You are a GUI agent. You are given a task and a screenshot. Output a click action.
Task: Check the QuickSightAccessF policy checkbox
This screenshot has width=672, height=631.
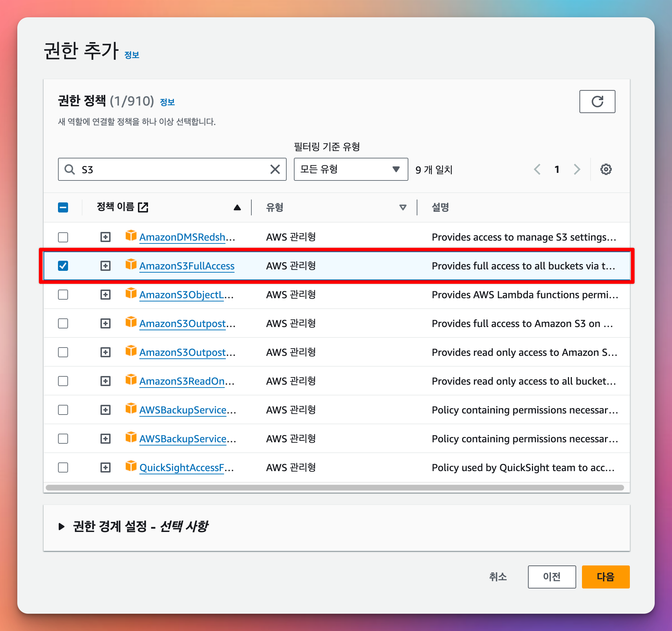[x=63, y=467]
